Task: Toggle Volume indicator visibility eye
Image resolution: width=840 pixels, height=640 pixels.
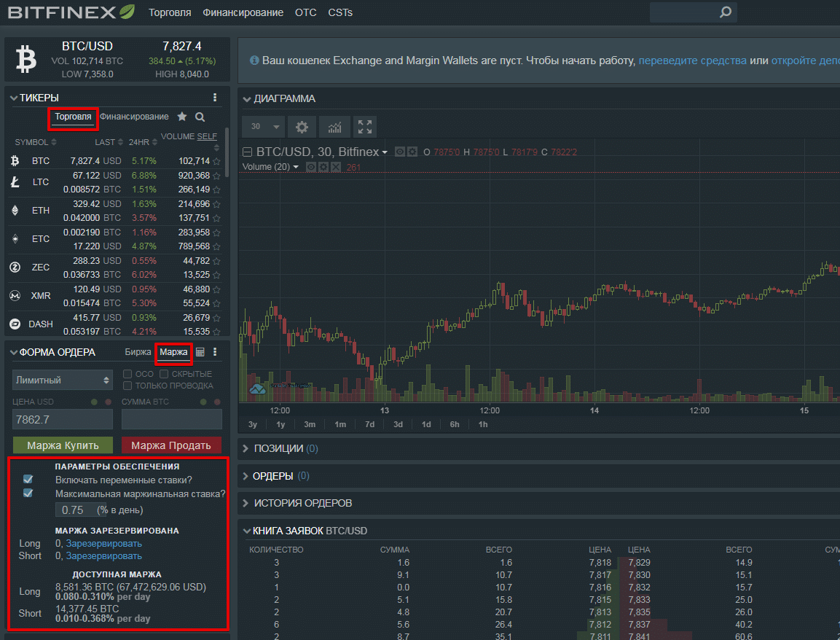Action: 310,167
